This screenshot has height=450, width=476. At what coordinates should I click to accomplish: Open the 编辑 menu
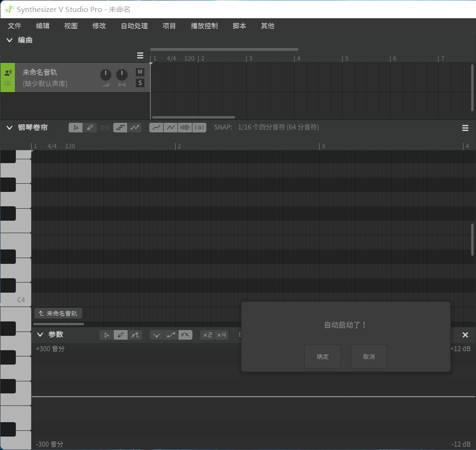pyautogui.click(x=43, y=26)
